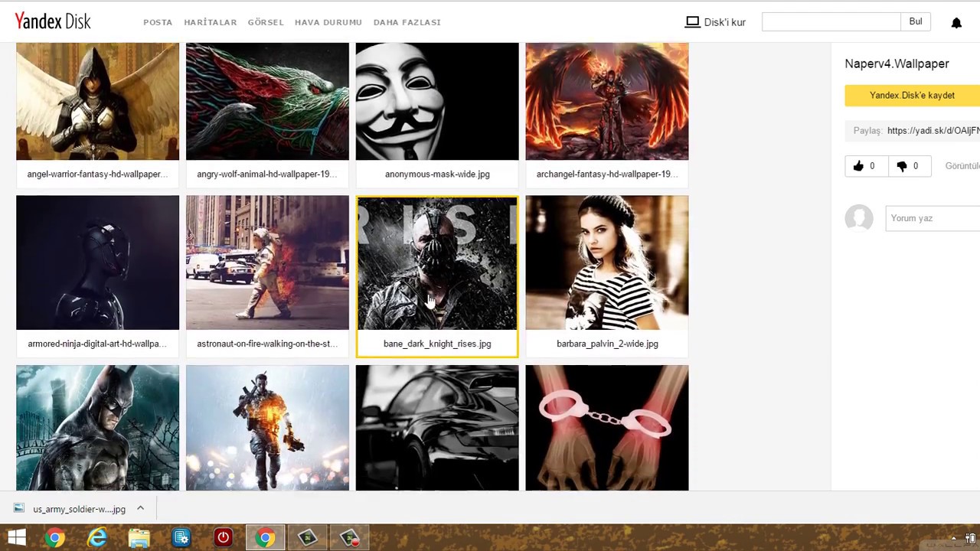Click the Disk'i kur laptop icon
The width and height of the screenshot is (980, 551).
coord(692,22)
